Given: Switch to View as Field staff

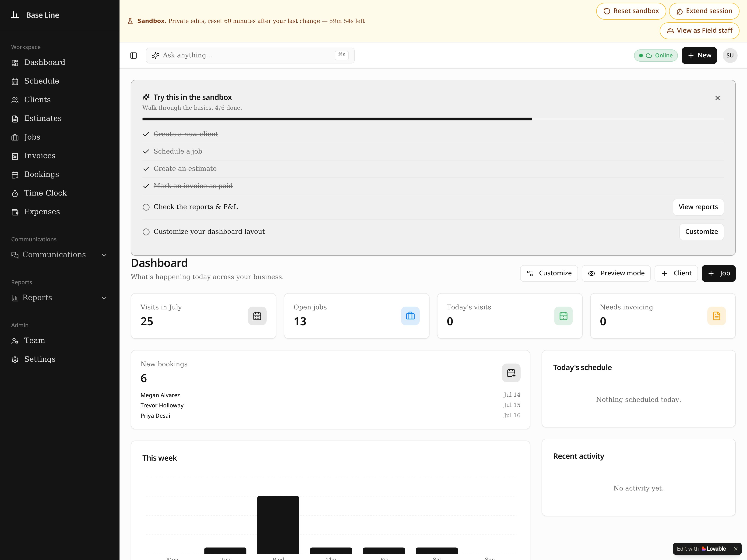Looking at the screenshot, I should [x=699, y=31].
